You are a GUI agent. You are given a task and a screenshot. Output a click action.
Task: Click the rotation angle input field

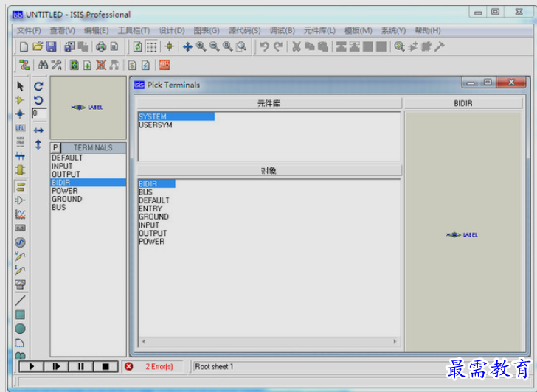[39, 113]
